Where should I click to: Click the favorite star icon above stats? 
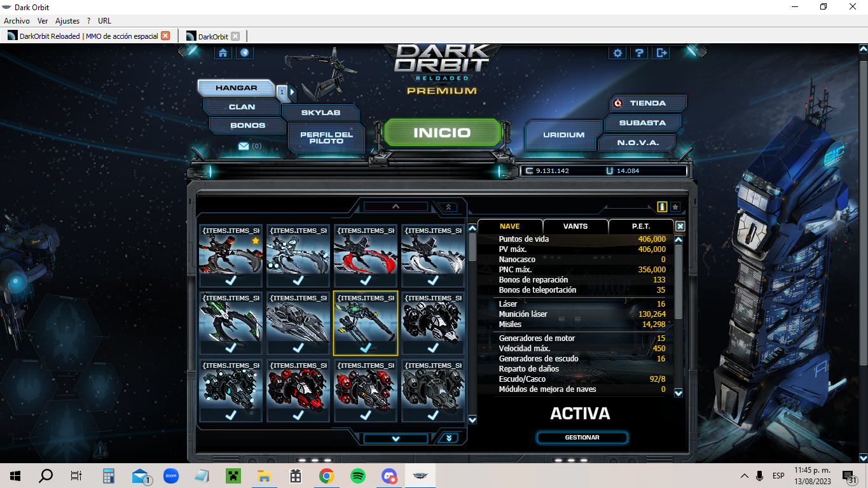coord(675,207)
